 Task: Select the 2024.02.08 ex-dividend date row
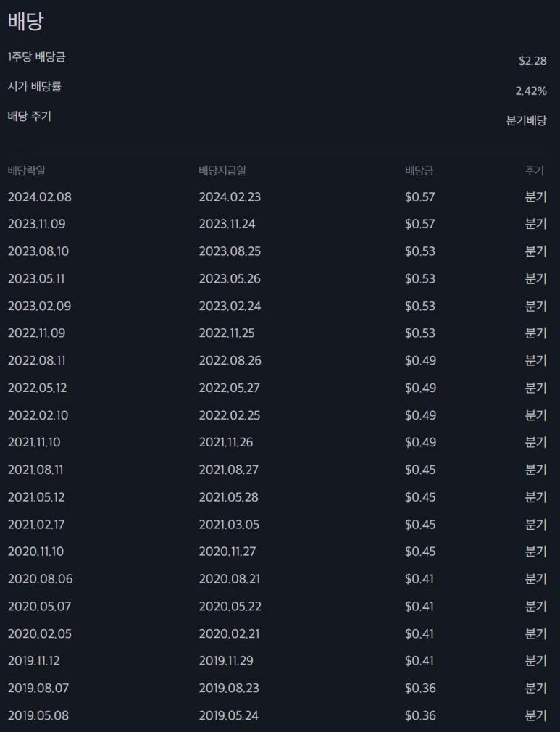[x=277, y=196]
